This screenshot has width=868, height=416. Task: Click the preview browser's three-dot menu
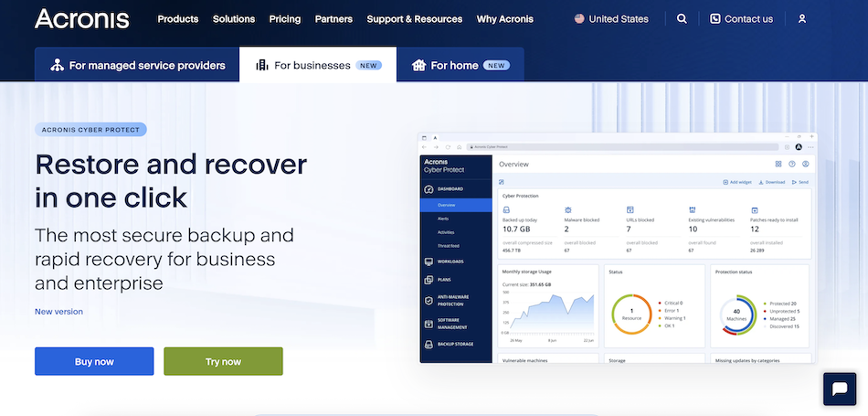810,147
